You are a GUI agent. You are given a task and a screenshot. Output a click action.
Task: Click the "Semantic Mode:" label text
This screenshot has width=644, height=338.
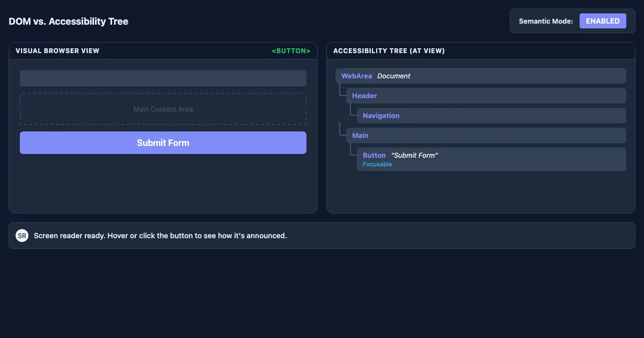pos(546,21)
